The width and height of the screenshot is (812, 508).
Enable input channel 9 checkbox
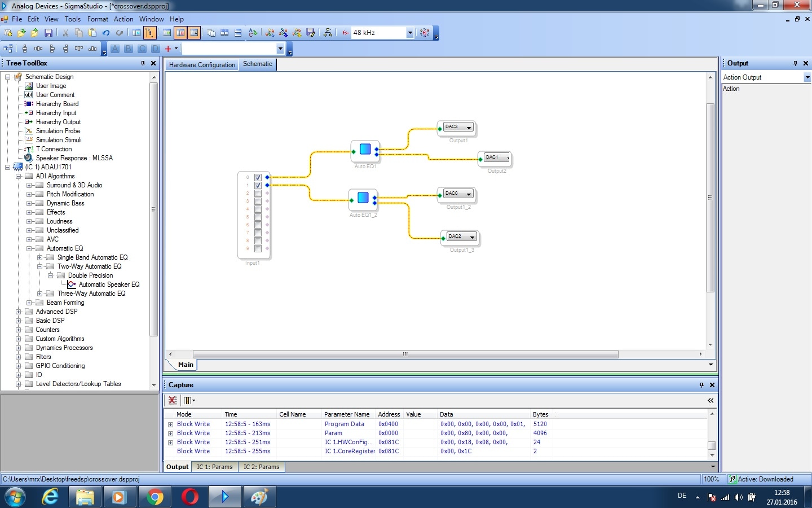pyautogui.click(x=258, y=248)
